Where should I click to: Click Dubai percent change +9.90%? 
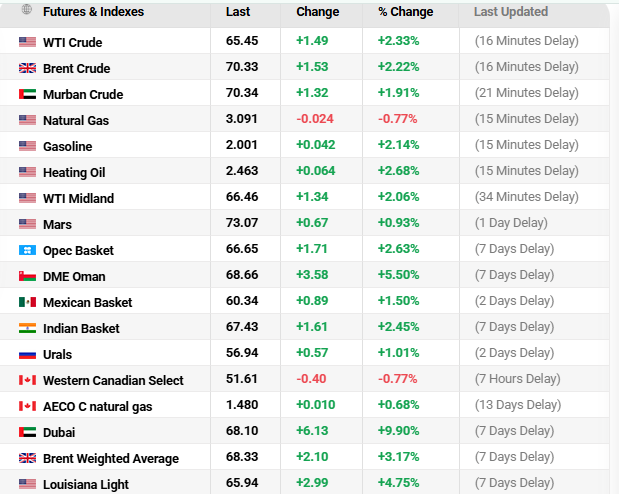point(398,431)
